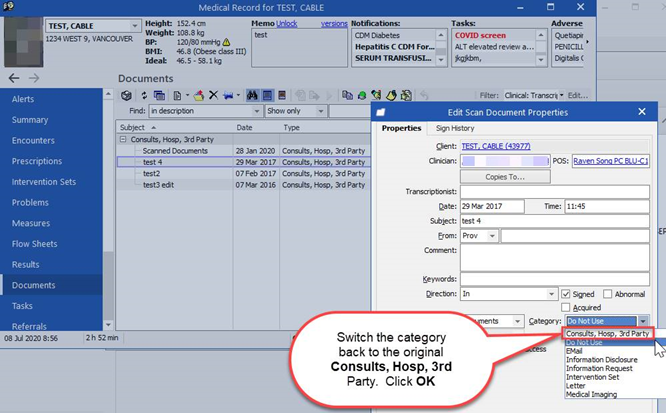Click the new document page icon
The image size is (667, 414).
click(177, 95)
